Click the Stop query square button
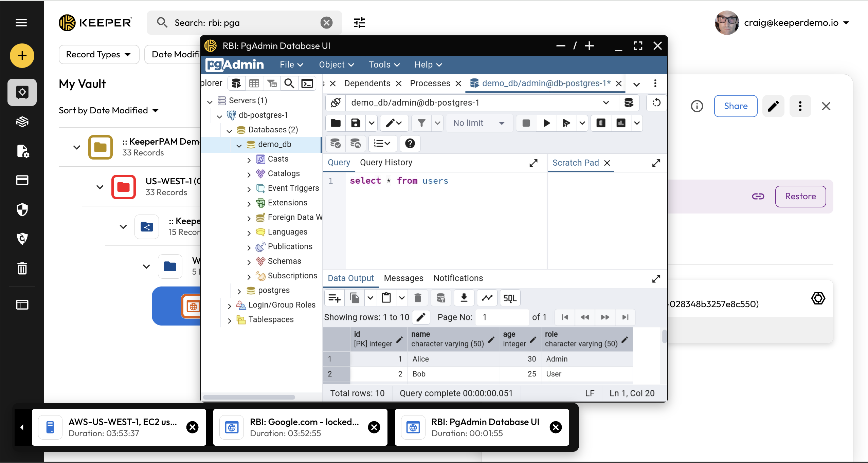 coord(526,123)
